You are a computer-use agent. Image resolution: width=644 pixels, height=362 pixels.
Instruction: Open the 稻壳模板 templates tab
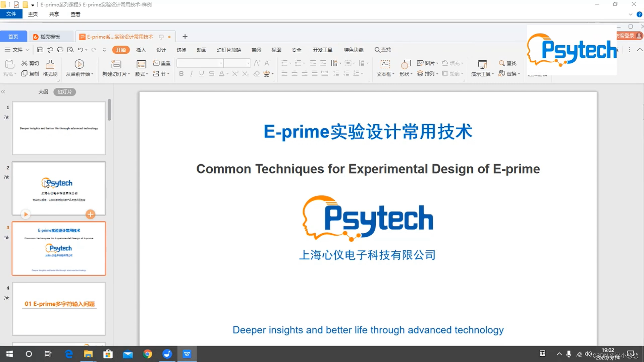pyautogui.click(x=51, y=37)
